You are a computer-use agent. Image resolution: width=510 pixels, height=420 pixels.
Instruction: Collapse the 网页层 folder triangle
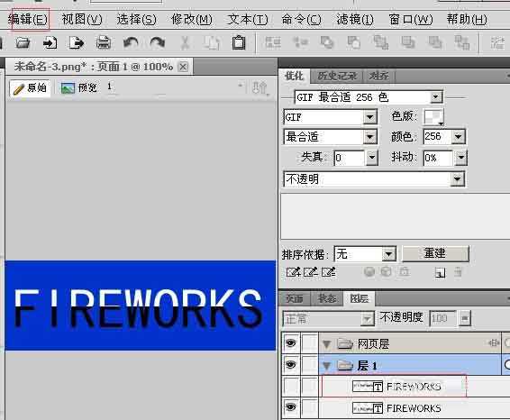click(327, 344)
